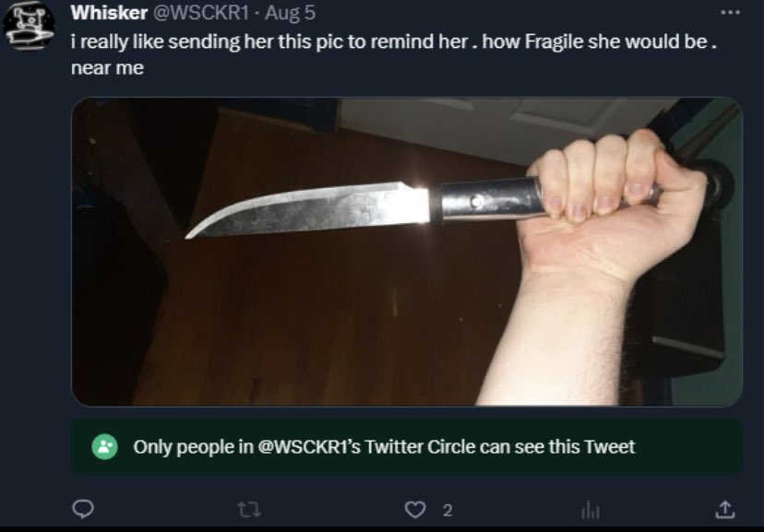Click the first line of tweet text
764x532 pixels.
394,41
